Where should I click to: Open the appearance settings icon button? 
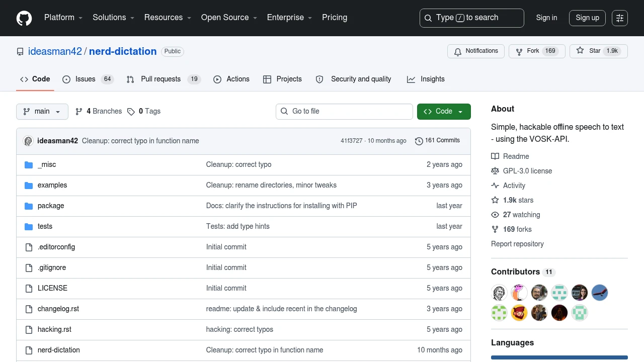pyautogui.click(x=620, y=18)
